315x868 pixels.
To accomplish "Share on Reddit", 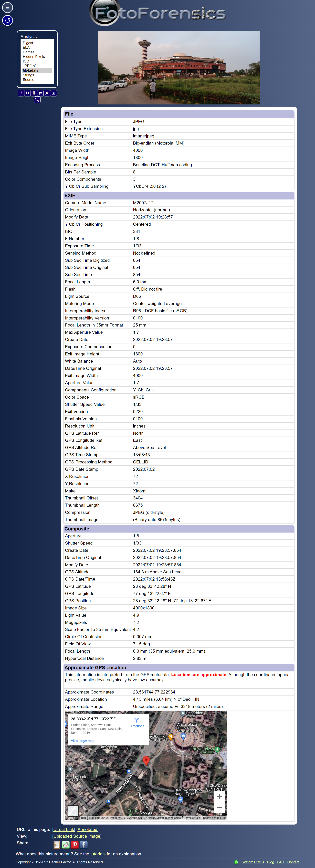I will [x=66, y=845].
